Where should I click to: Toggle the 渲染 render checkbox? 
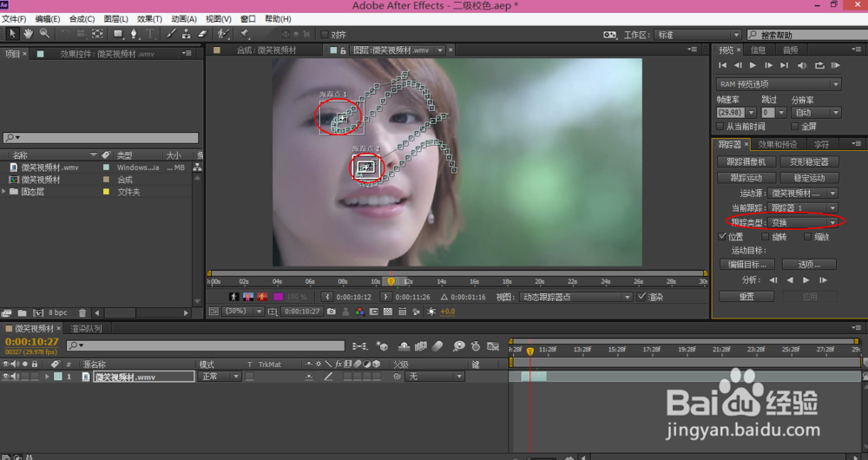click(x=641, y=297)
